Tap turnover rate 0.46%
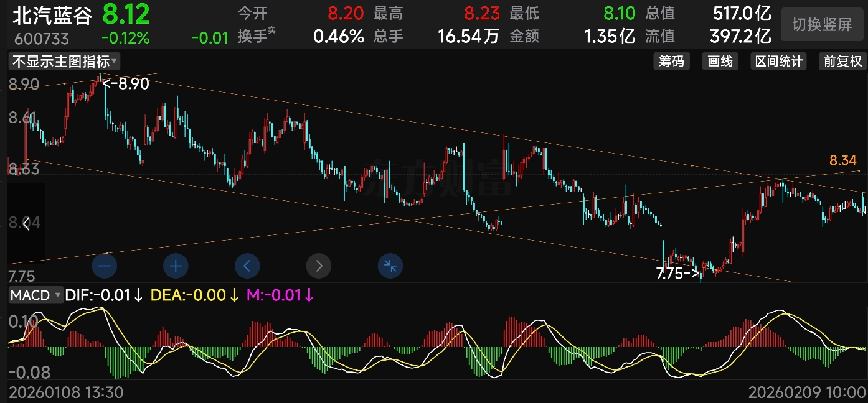 coord(339,37)
